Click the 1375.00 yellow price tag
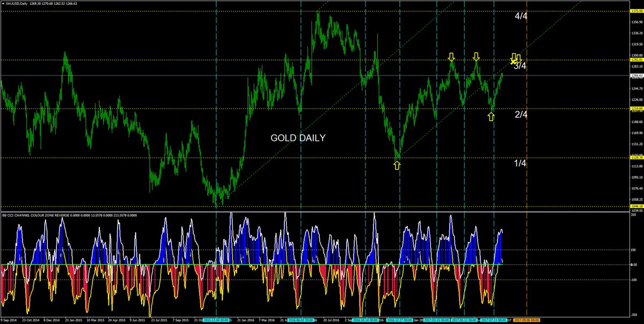Viewport: 644px width, 324px height. (636, 11)
